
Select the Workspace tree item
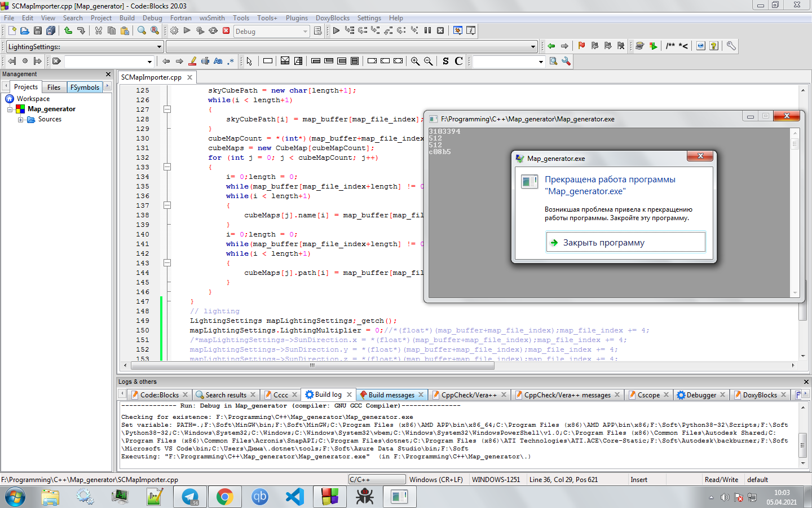coord(33,99)
